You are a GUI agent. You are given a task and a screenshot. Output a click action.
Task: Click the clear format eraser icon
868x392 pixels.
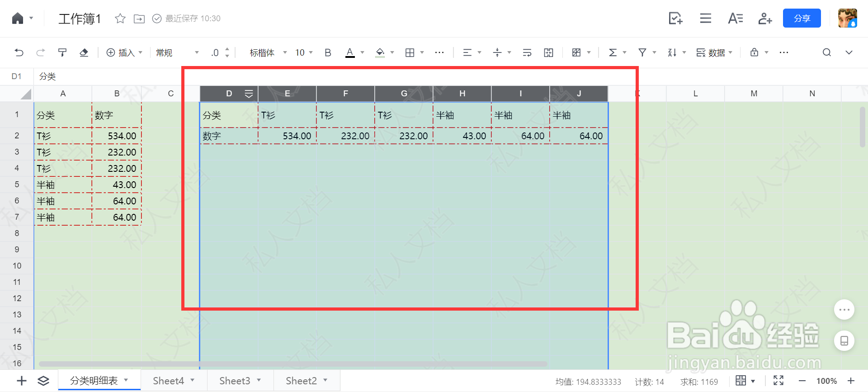(84, 52)
